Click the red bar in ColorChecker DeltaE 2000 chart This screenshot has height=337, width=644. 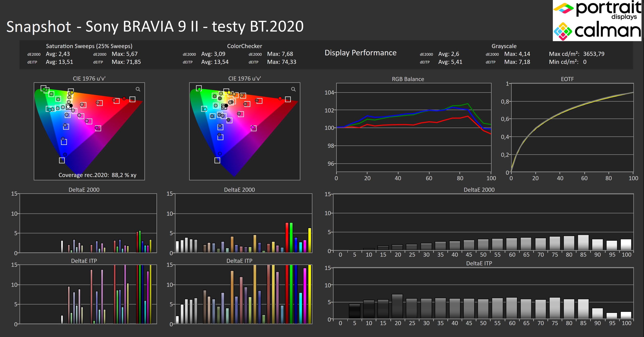tap(287, 237)
